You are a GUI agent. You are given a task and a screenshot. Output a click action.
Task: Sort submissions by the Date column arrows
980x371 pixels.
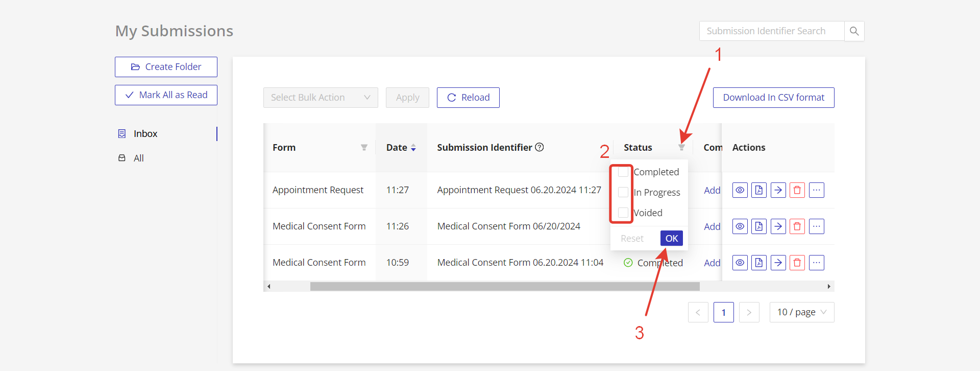click(413, 148)
